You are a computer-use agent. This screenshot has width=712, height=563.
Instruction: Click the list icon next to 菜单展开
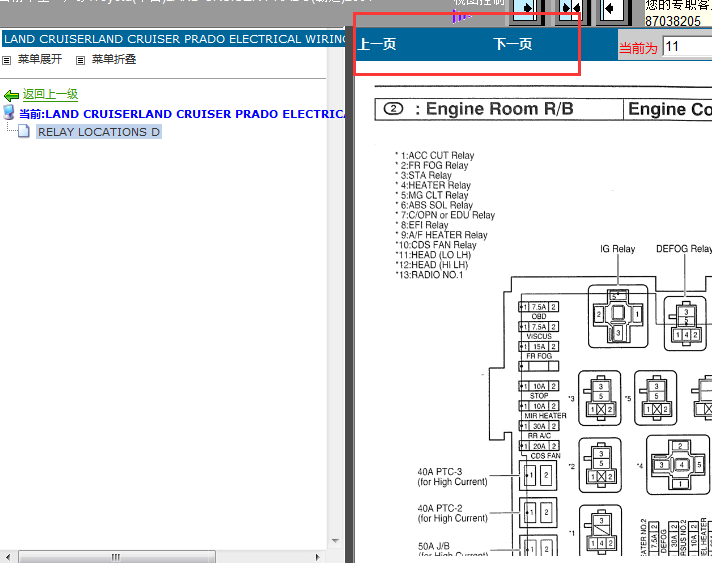coord(6,60)
